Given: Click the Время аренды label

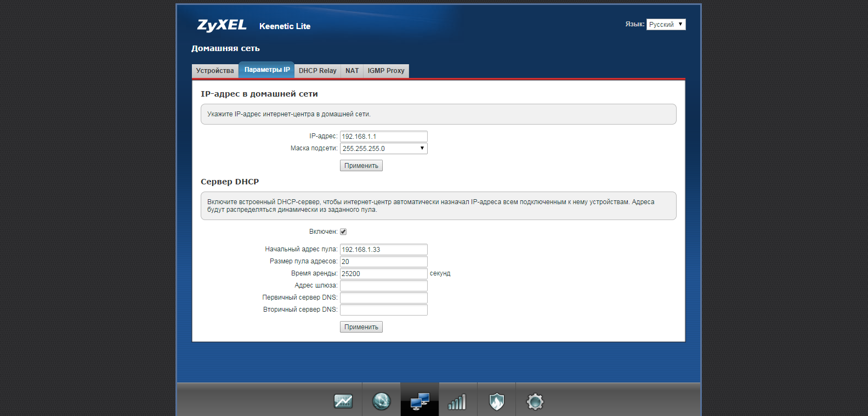Looking at the screenshot, I should (x=314, y=273).
